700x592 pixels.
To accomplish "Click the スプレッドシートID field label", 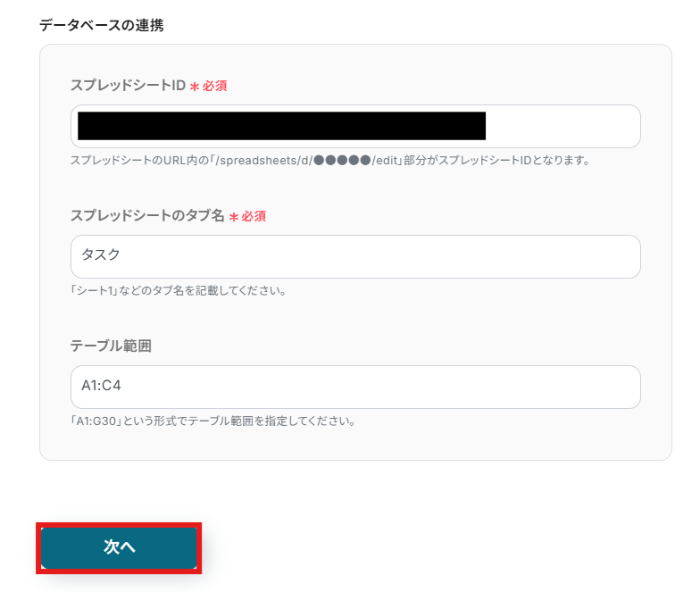I will coord(128,86).
